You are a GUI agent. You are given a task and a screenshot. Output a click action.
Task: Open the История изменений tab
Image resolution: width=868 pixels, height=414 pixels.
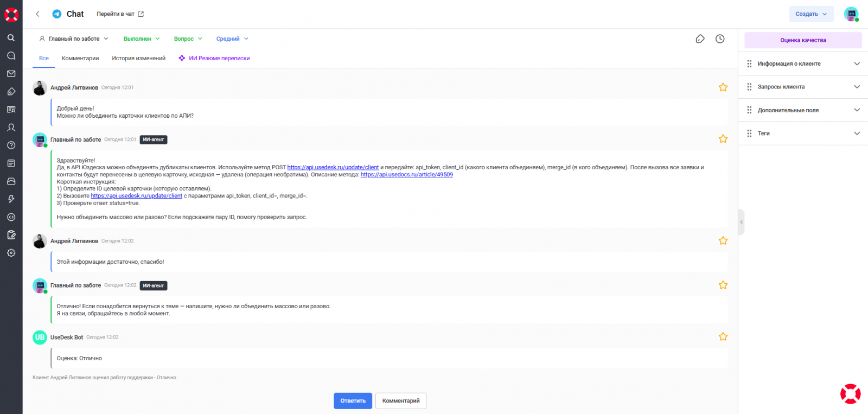pyautogui.click(x=138, y=59)
